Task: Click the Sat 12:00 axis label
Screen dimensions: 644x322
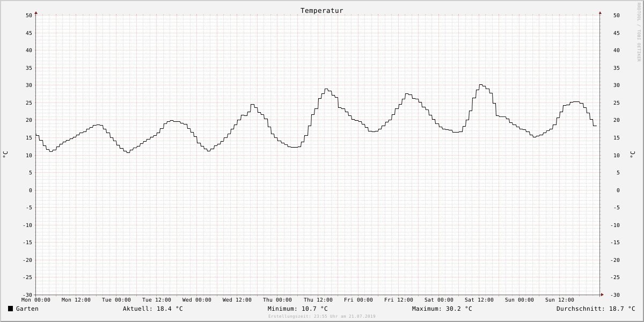Action: [x=479, y=300]
